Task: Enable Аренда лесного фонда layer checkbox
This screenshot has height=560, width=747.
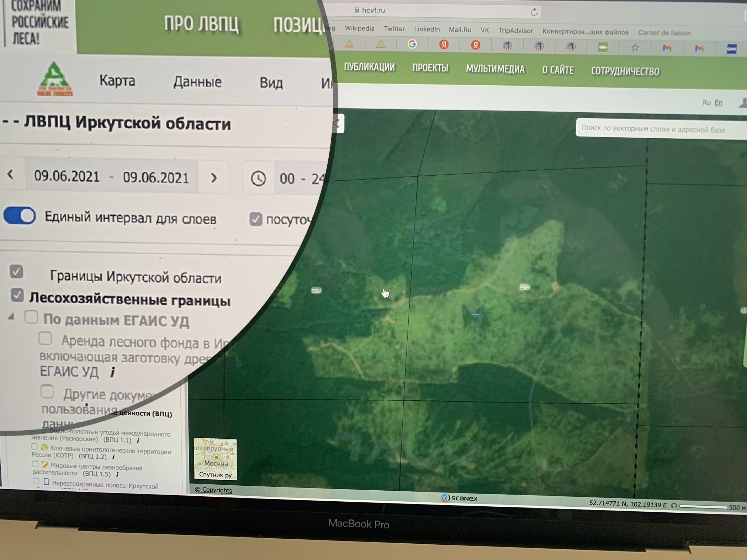Action: tap(45, 338)
